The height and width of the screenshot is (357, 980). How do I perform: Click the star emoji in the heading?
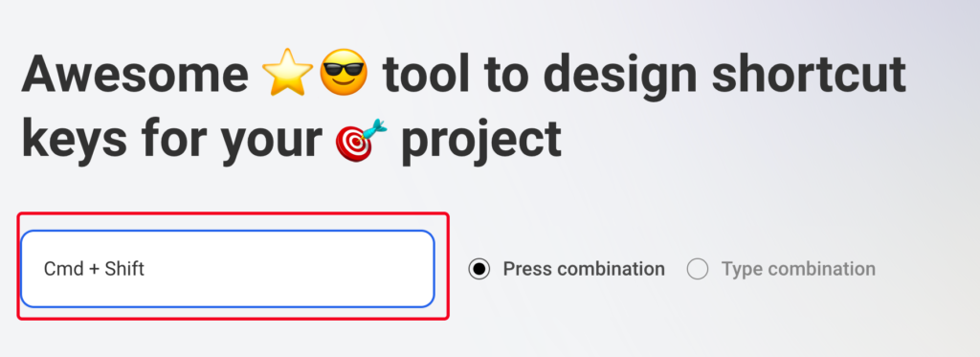tap(287, 73)
